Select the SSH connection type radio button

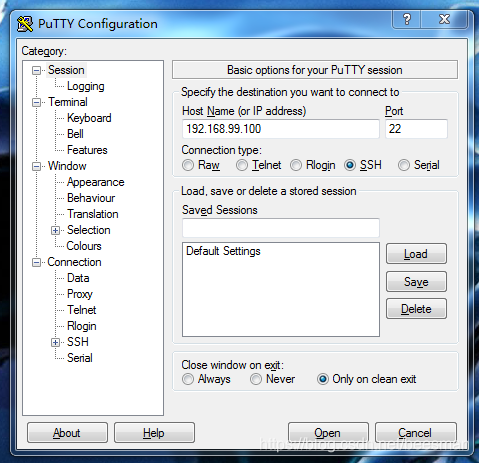tap(350, 165)
